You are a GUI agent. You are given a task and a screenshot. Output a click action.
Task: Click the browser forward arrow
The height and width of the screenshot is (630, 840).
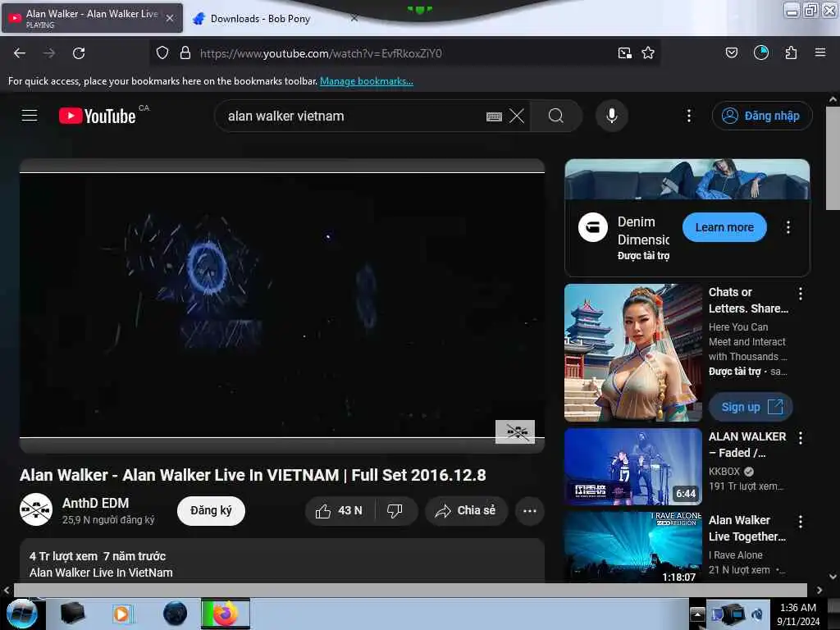click(x=48, y=53)
